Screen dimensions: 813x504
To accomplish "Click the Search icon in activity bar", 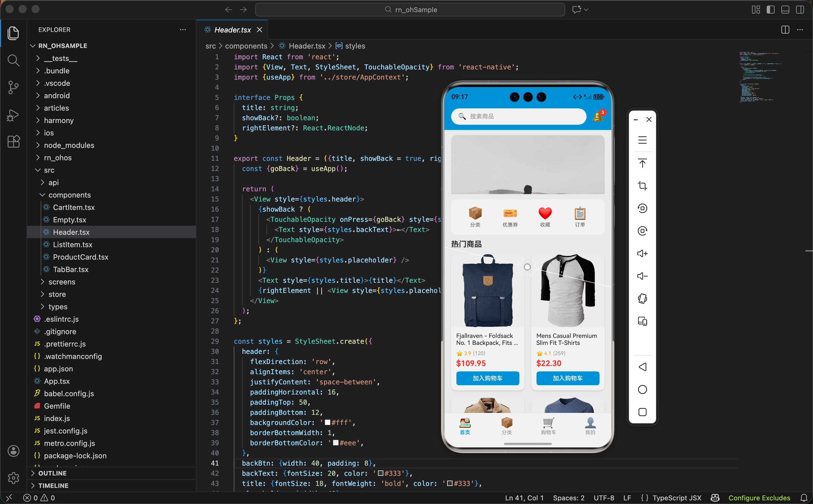I will 13,61.
